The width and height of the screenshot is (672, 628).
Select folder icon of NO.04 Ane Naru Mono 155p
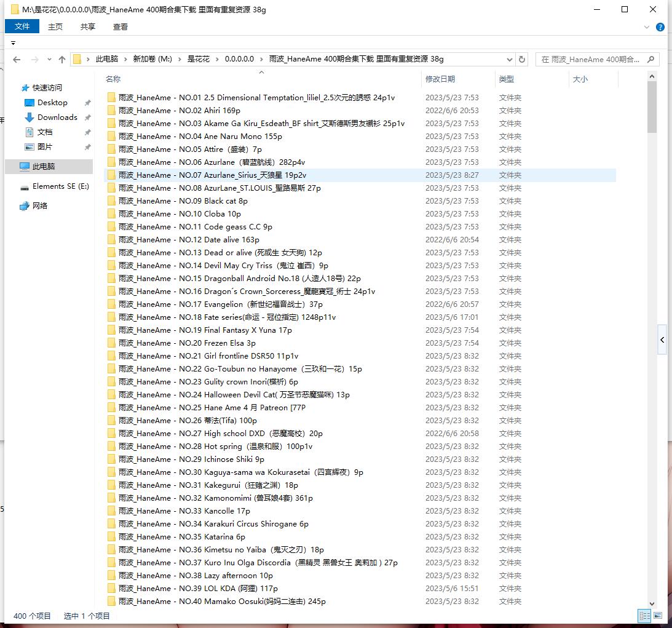(111, 137)
